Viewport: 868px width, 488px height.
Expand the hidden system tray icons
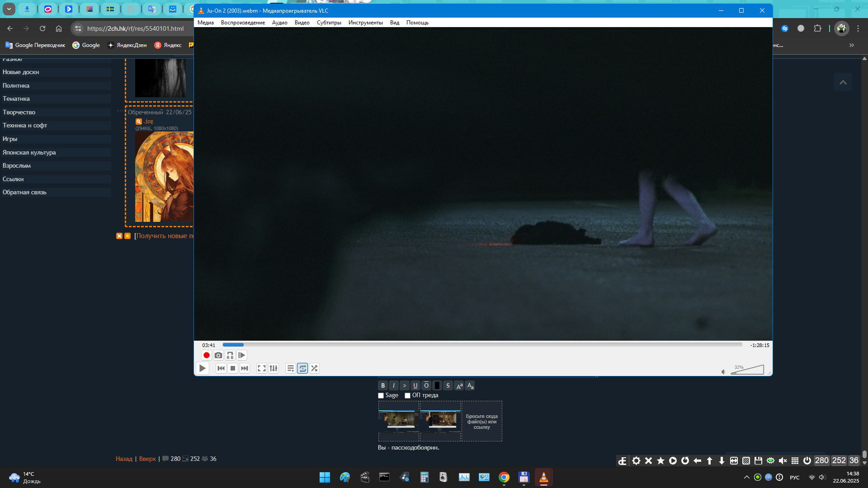(x=746, y=477)
